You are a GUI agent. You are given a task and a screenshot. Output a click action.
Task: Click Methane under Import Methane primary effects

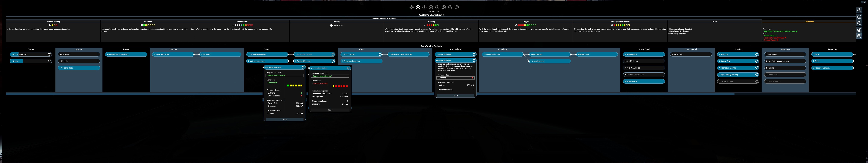[456, 78]
